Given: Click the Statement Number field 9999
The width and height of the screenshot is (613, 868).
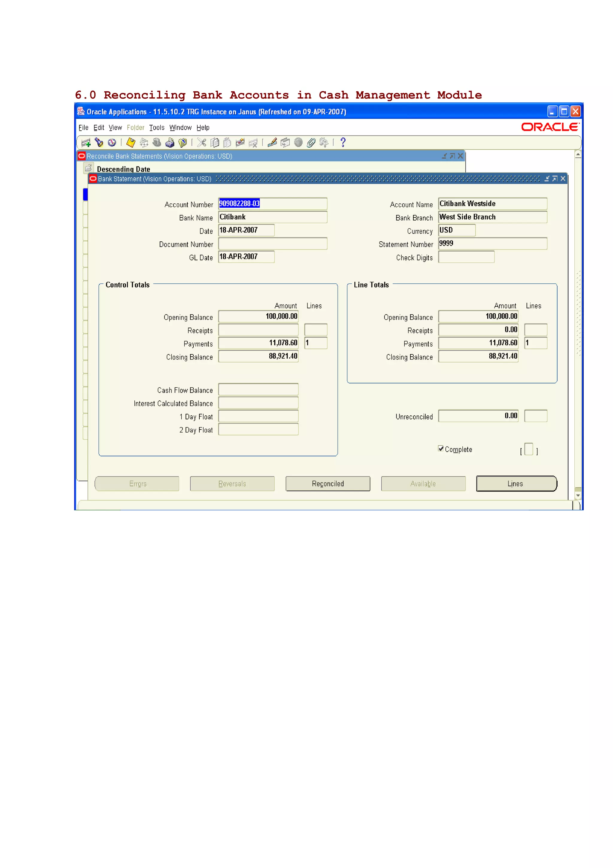Looking at the screenshot, I should pos(492,244).
